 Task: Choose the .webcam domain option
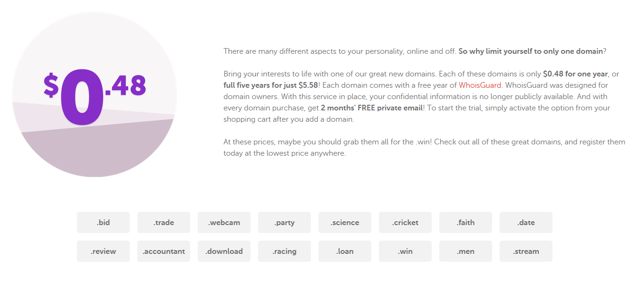[224, 222]
